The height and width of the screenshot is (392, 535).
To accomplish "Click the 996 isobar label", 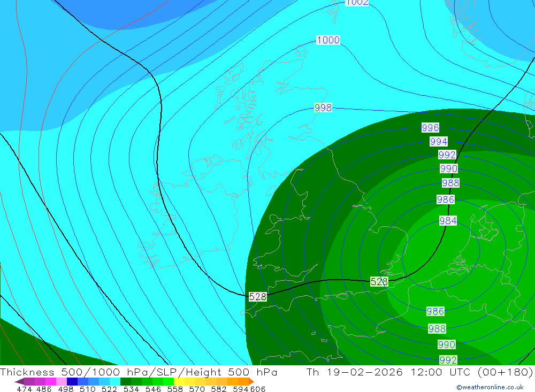I will 430,128.
